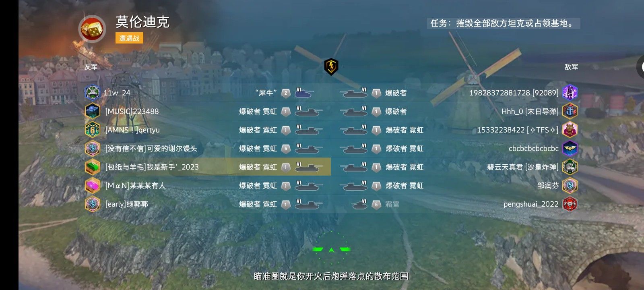Click the 遭遇战 battle mode tag
Viewport: 644px width, 290px height.
tap(129, 38)
